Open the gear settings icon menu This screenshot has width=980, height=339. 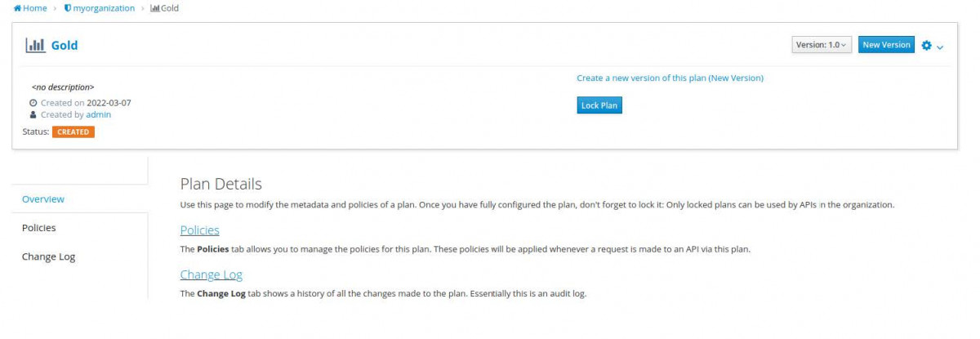926,46
